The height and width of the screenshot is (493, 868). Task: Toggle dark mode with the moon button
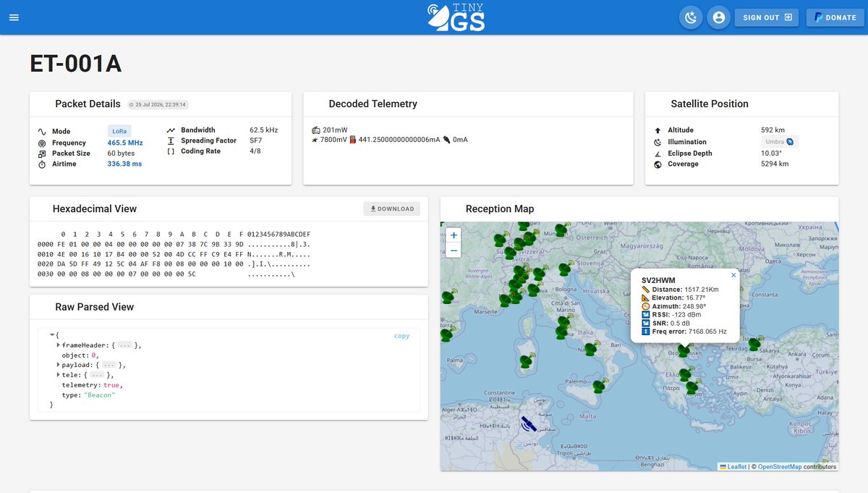click(x=691, y=17)
